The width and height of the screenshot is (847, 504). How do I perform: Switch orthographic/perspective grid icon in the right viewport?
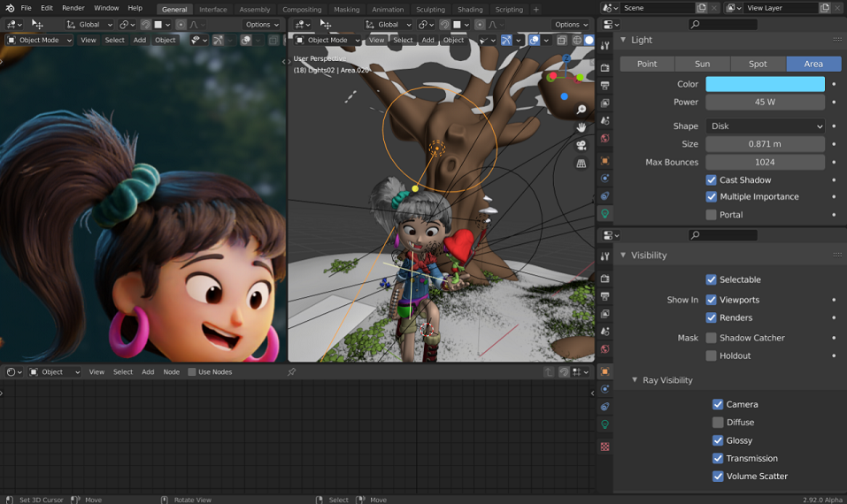pos(581,163)
